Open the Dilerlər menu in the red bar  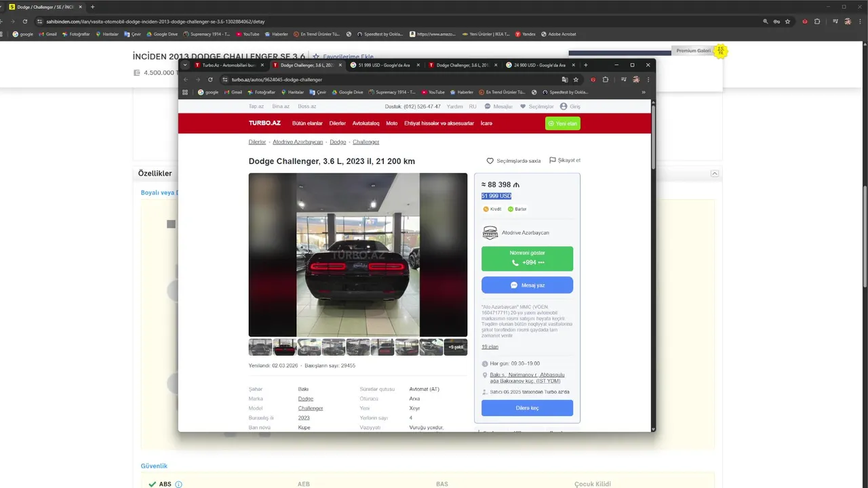pyautogui.click(x=338, y=123)
